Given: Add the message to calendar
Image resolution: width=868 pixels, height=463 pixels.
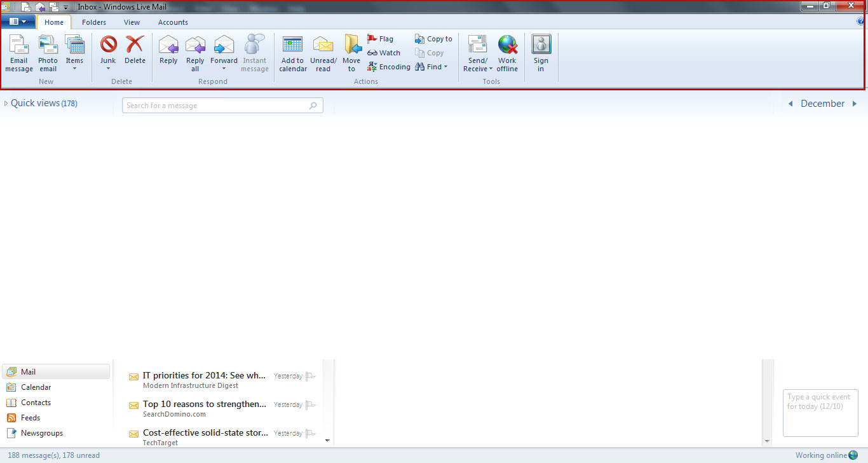Looking at the screenshot, I should pos(292,53).
